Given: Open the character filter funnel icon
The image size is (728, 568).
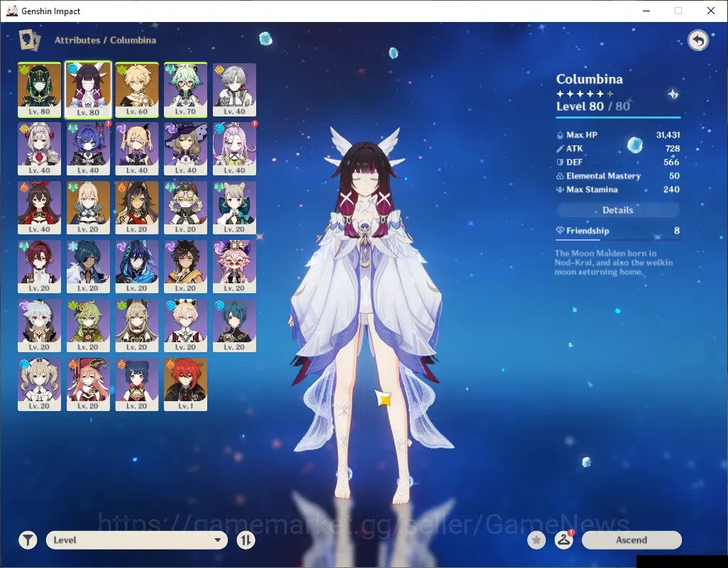Looking at the screenshot, I should coord(28,540).
